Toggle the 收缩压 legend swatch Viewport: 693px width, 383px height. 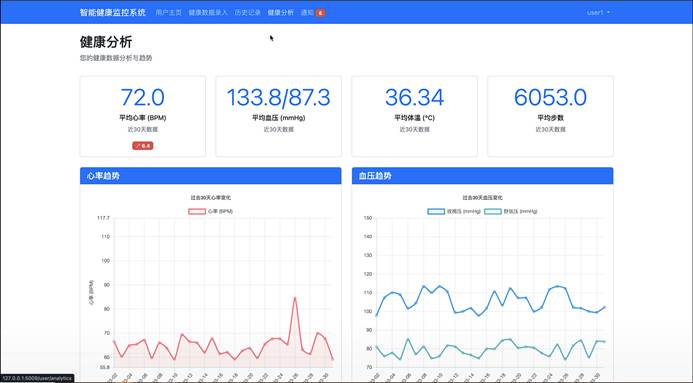pos(436,211)
